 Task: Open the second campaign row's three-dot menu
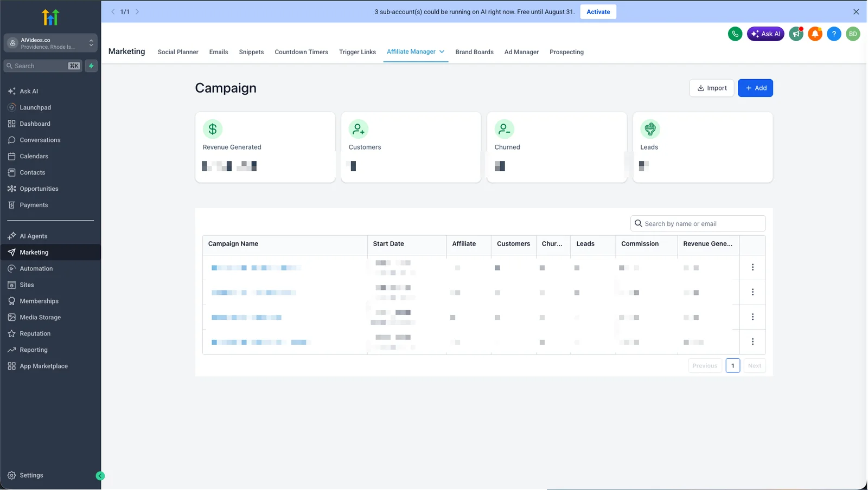tap(752, 292)
